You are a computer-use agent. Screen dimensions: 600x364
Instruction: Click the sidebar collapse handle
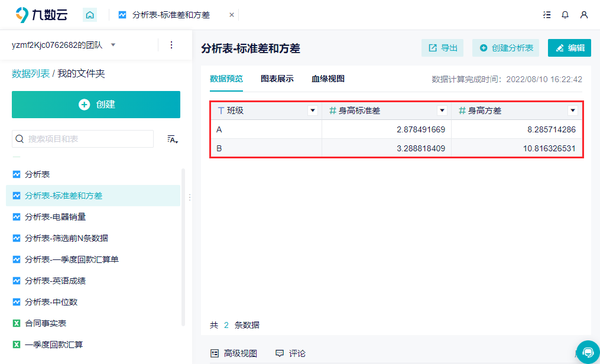click(x=190, y=197)
